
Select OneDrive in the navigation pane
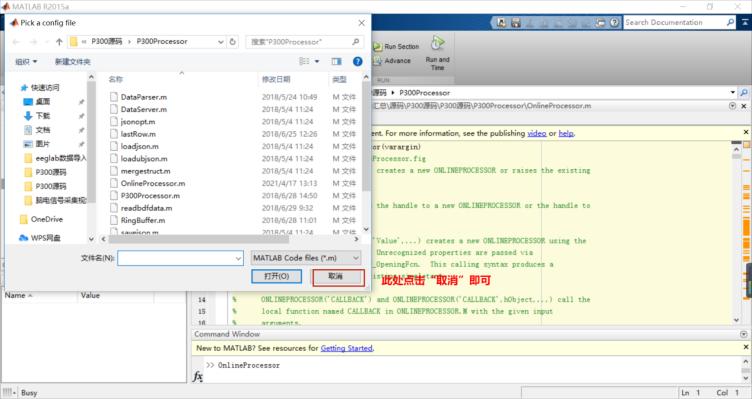pyautogui.click(x=47, y=219)
